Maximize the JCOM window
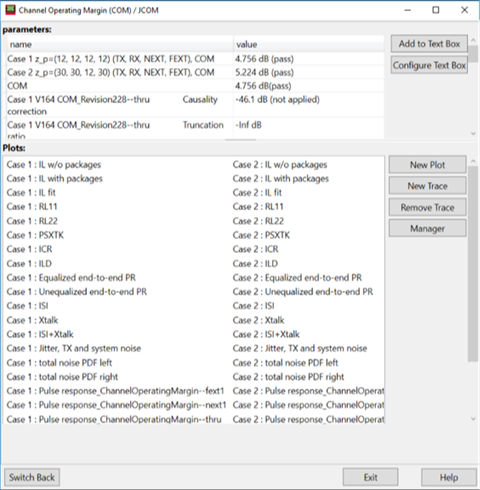 point(436,10)
